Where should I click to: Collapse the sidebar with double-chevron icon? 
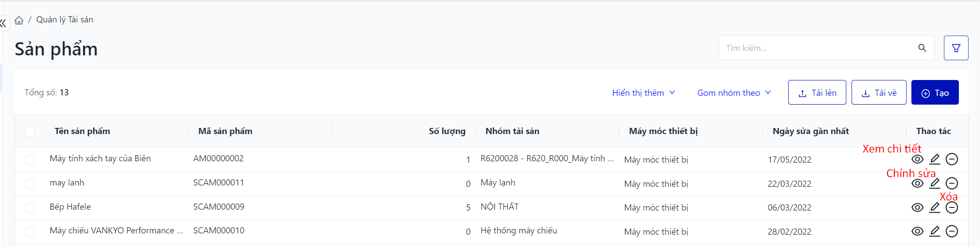tap(3, 23)
